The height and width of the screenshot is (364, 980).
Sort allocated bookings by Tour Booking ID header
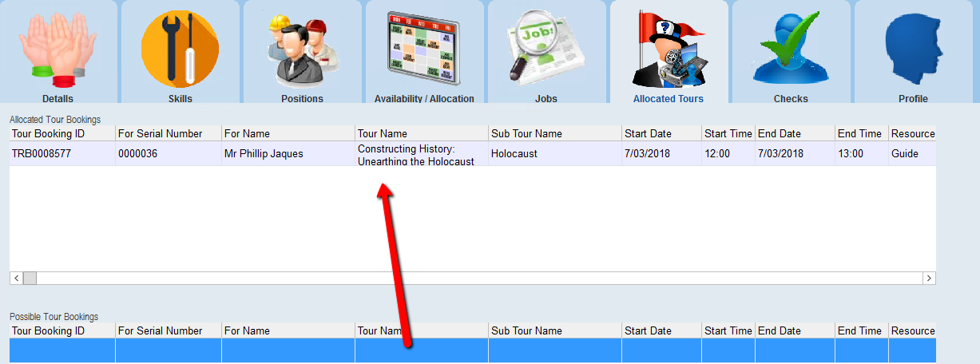tap(48, 133)
